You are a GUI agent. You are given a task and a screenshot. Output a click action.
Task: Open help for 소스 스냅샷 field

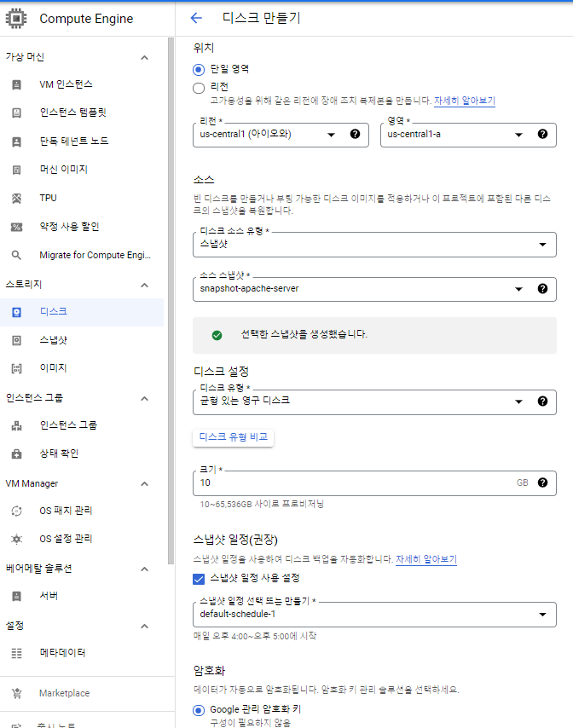coord(542,289)
